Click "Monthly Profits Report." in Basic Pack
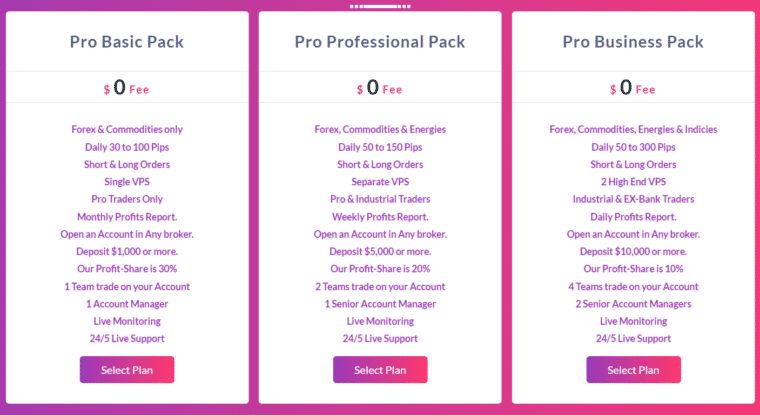Screen dimensions: 760x415 point(127,217)
